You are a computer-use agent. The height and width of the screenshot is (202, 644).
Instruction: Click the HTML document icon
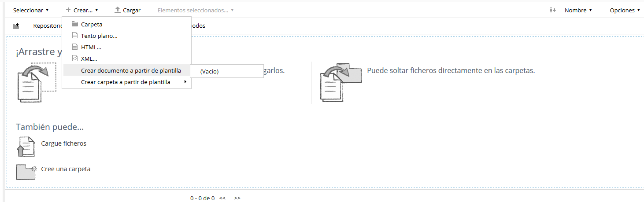coord(75,47)
